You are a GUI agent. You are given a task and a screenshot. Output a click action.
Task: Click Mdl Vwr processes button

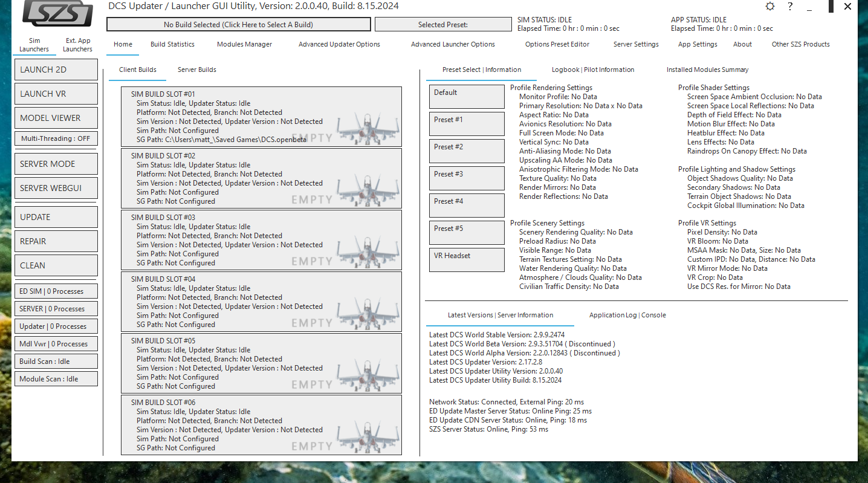56,344
